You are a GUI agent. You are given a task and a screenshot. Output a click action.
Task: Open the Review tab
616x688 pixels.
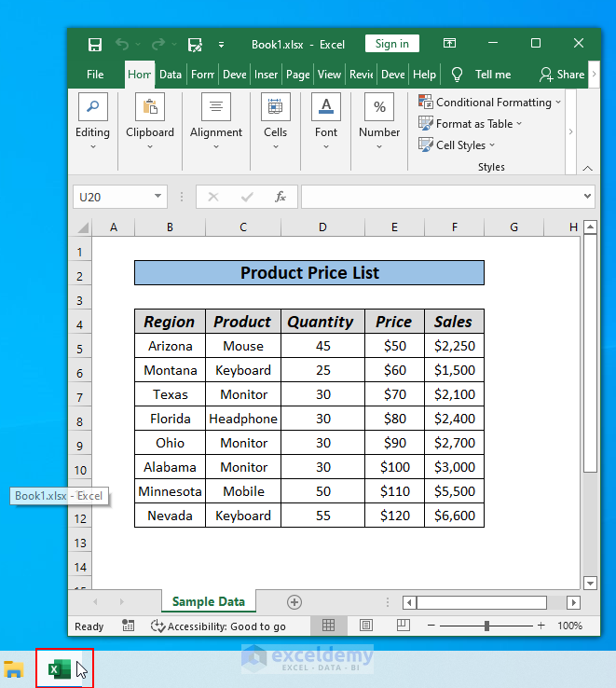click(361, 75)
